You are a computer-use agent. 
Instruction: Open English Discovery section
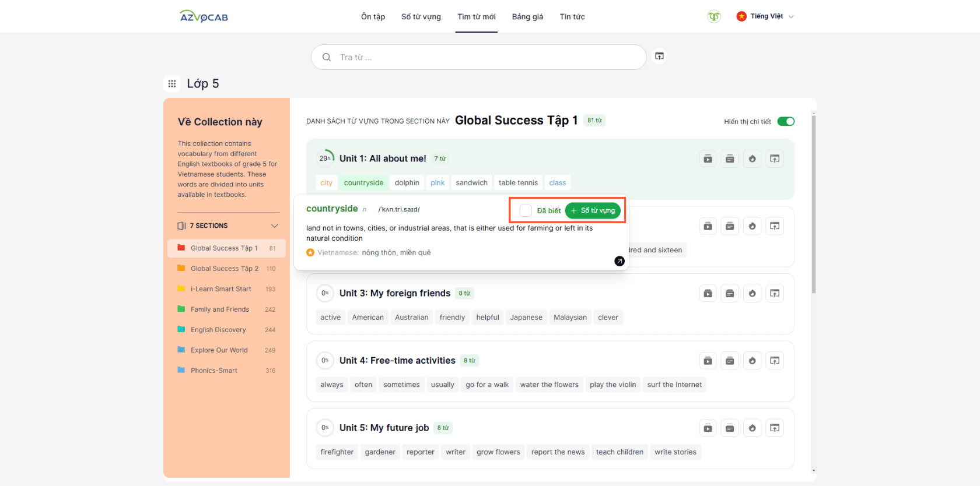(226, 330)
